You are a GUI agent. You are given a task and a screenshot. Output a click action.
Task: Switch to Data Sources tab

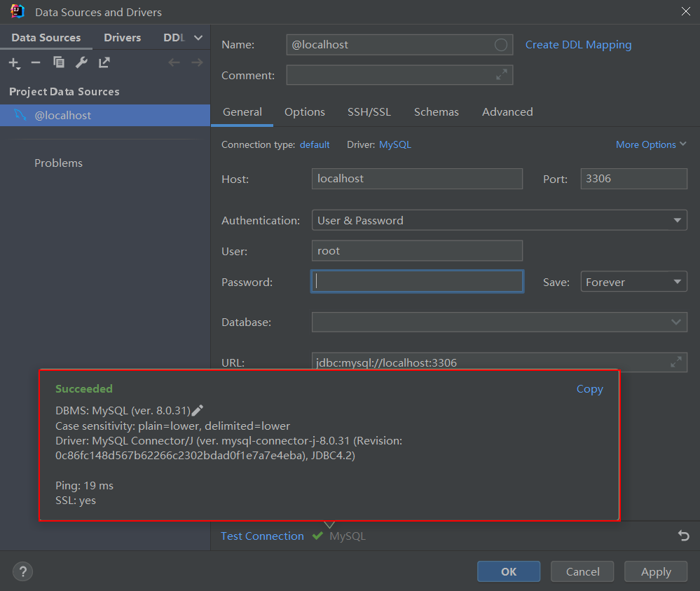[46, 38]
